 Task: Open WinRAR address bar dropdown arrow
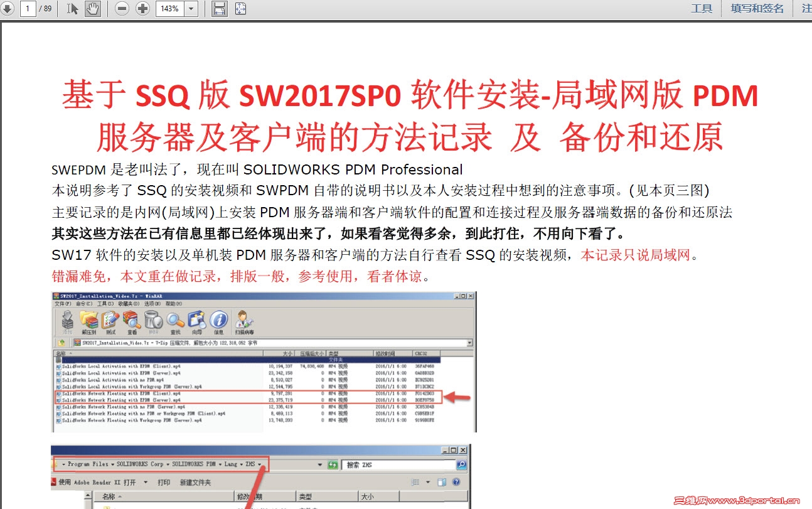469,343
